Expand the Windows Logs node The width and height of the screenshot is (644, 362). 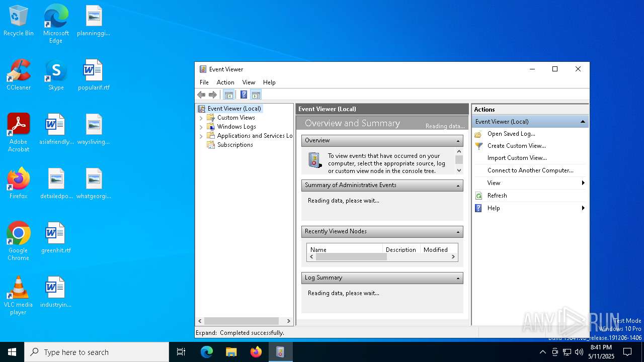pyautogui.click(x=201, y=127)
